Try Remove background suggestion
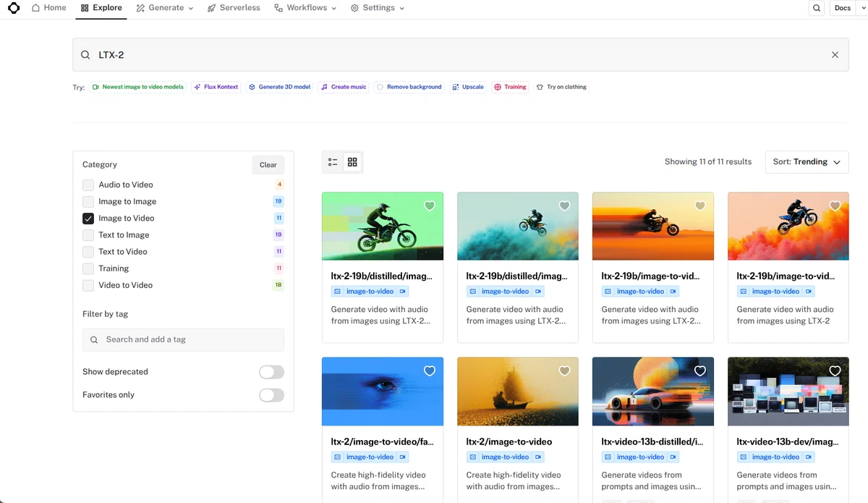Viewport: 868px width, 503px height. [x=409, y=87]
